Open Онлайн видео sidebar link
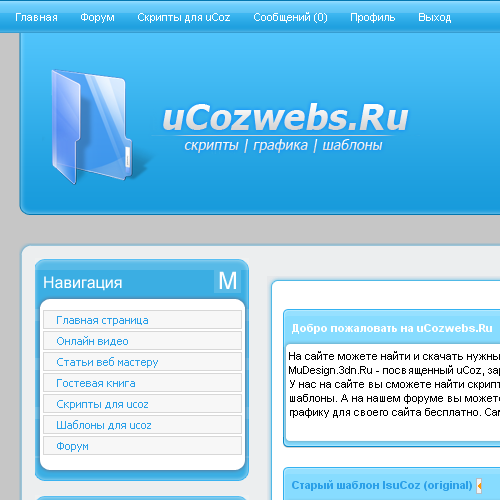 click(142, 341)
